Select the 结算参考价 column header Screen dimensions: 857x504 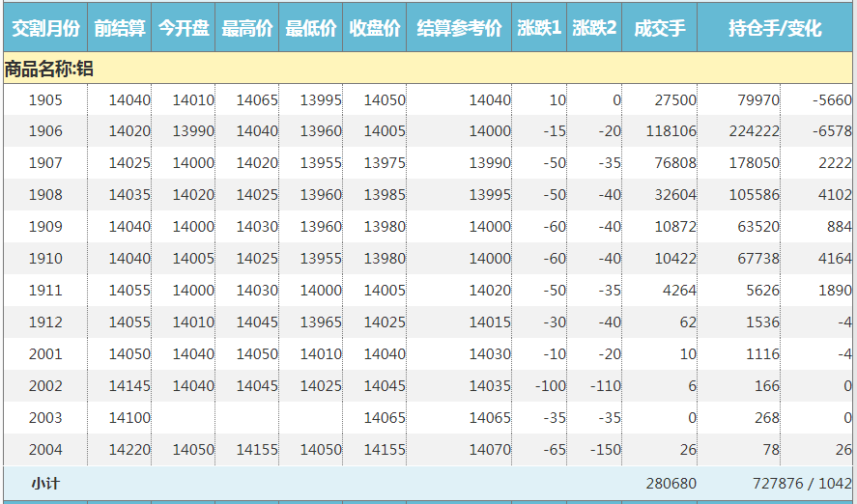click(x=459, y=29)
